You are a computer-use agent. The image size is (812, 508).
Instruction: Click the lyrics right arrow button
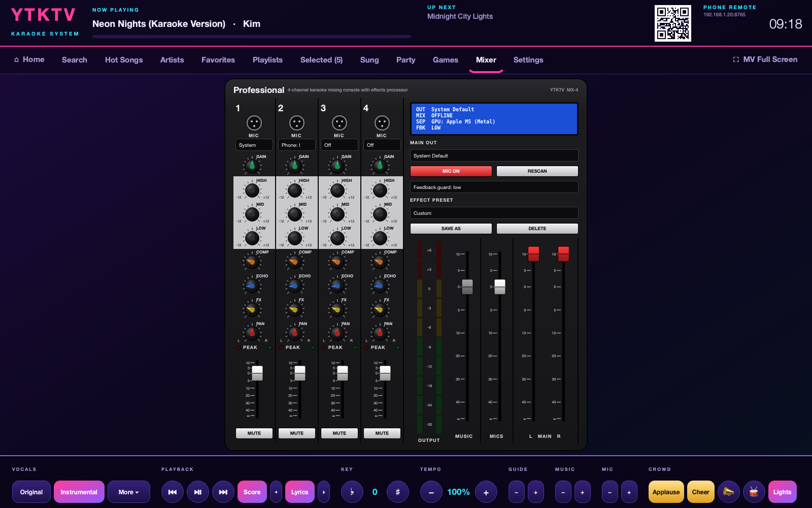[324, 492]
